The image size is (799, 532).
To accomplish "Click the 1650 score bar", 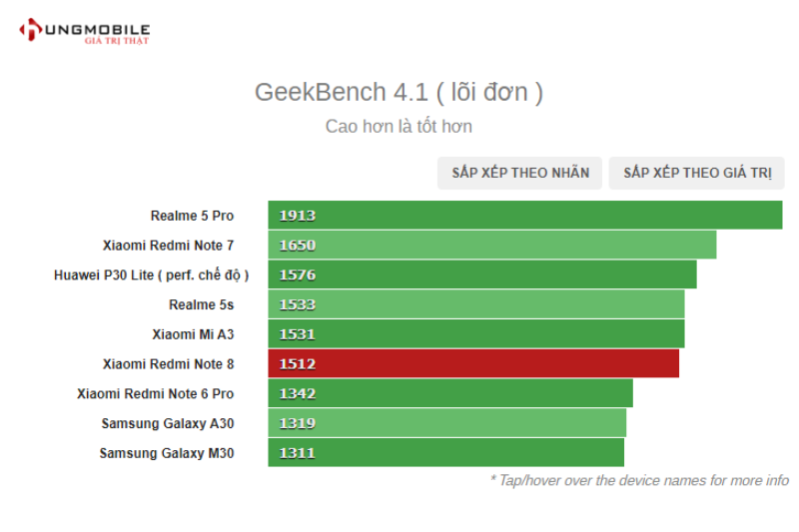I will pos(491,246).
